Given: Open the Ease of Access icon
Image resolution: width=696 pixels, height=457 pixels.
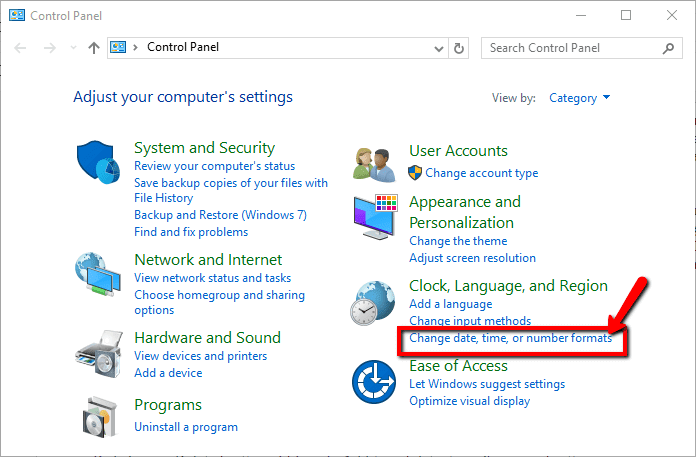Looking at the screenshot, I should 374,382.
